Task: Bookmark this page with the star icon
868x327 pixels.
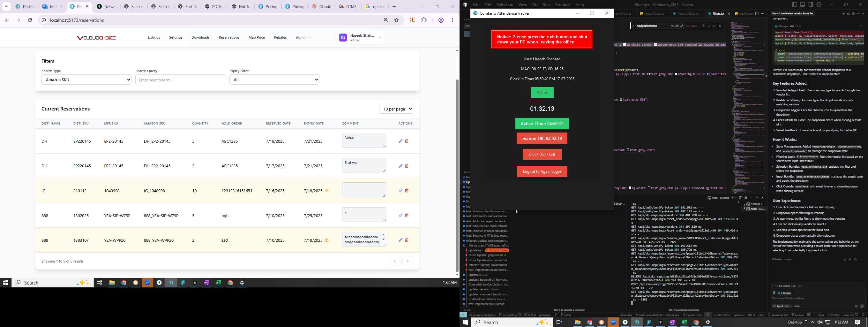Action: (x=397, y=20)
